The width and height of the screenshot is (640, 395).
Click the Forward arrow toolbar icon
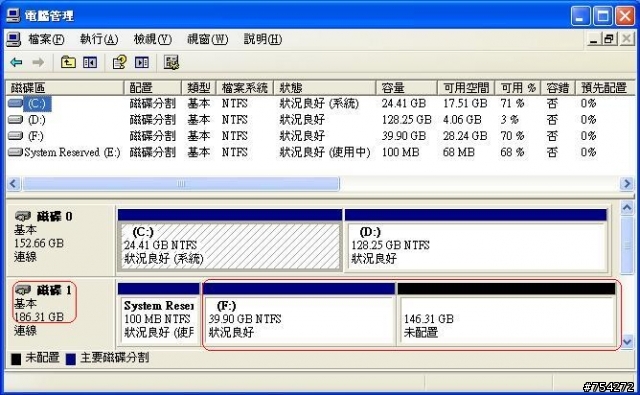pos(38,62)
